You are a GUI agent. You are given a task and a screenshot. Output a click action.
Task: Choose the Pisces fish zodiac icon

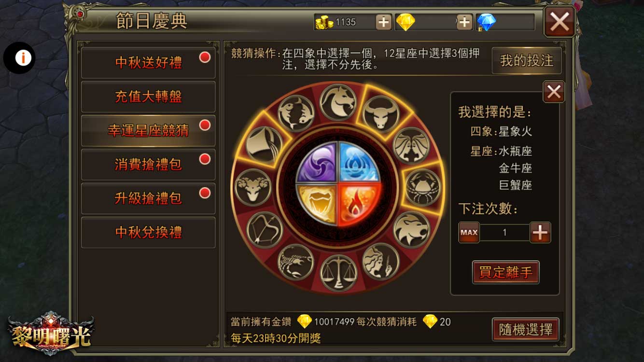[x=296, y=114]
